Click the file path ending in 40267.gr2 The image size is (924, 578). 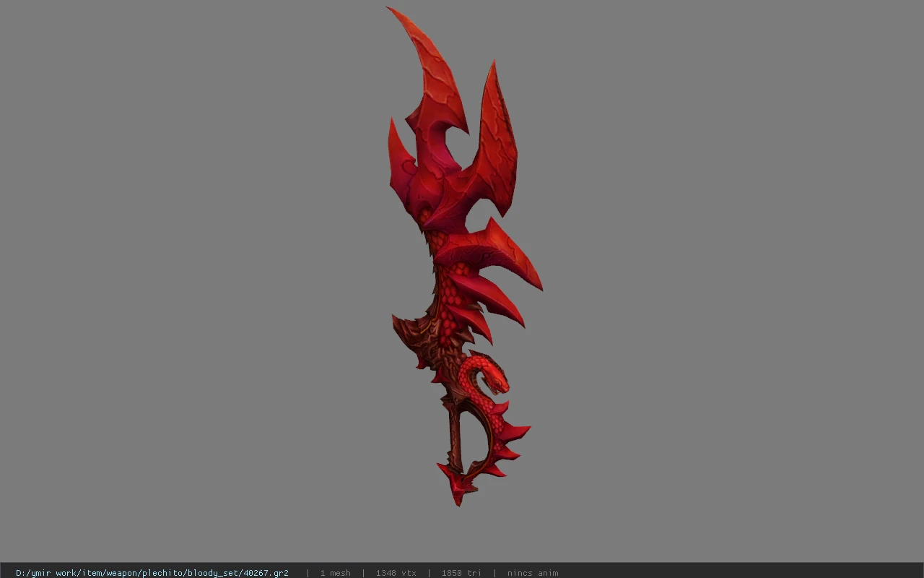click(152, 573)
